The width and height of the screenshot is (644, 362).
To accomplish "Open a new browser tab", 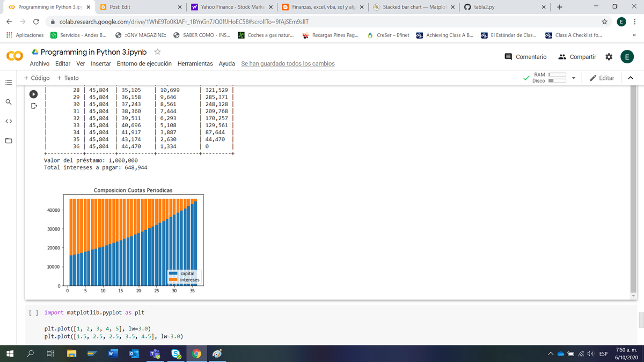I will click(560, 8).
